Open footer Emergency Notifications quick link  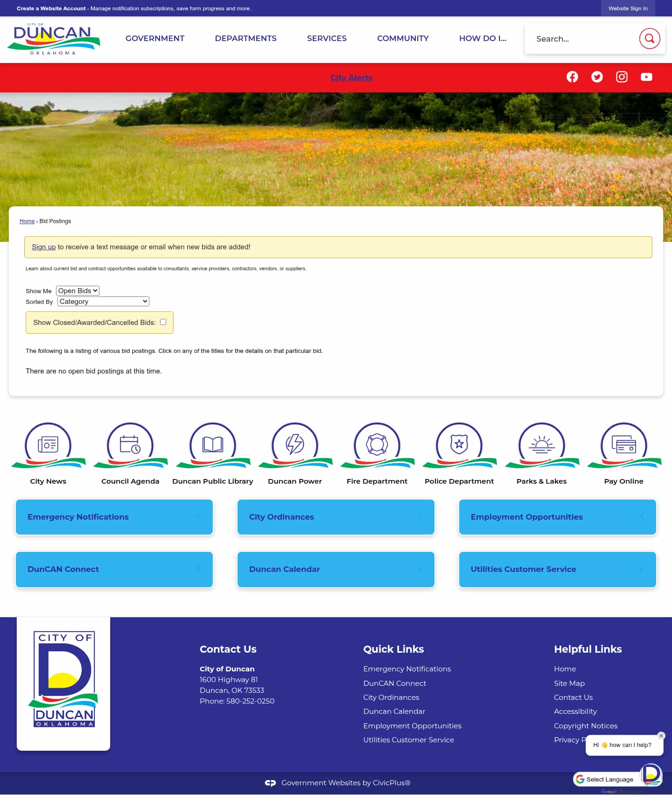407,669
